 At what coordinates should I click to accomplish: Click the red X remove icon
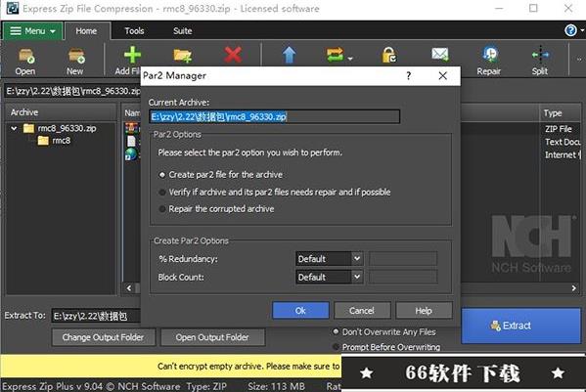233,55
